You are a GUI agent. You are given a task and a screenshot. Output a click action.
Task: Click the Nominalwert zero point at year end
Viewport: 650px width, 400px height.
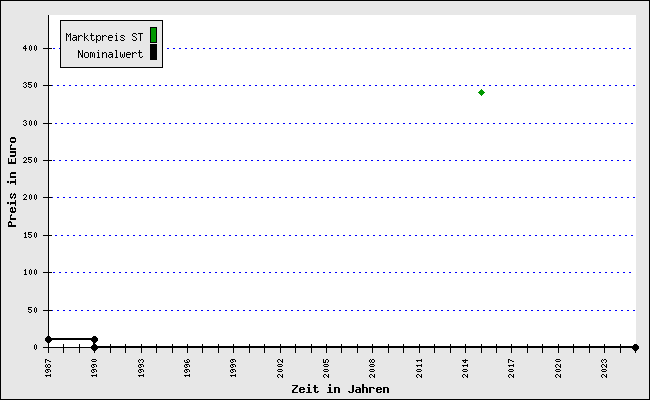pos(635,347)
